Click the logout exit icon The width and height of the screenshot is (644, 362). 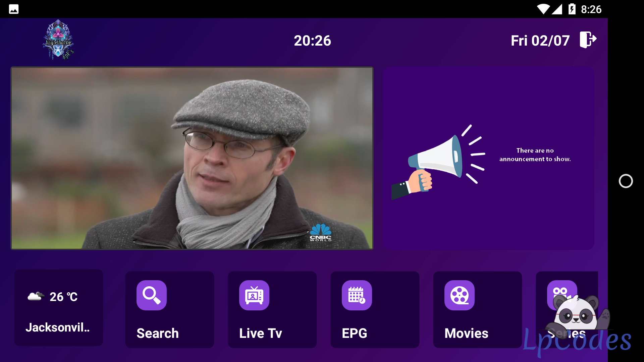coord(588,40)
